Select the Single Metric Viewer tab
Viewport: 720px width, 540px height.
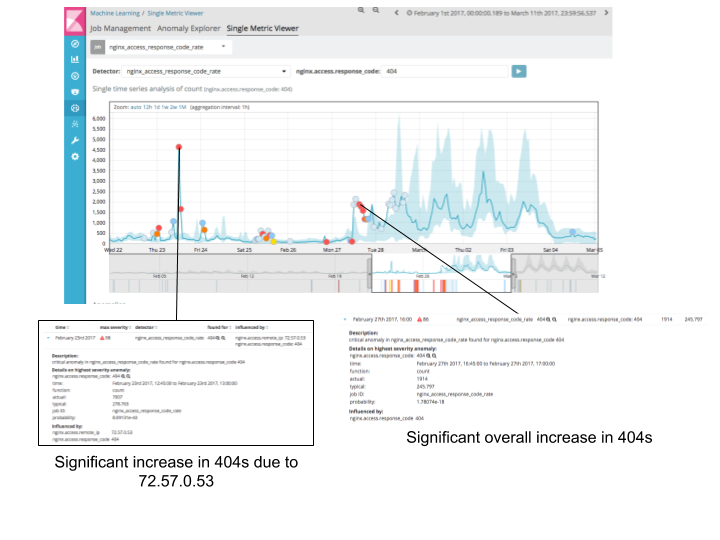point(263,28)
